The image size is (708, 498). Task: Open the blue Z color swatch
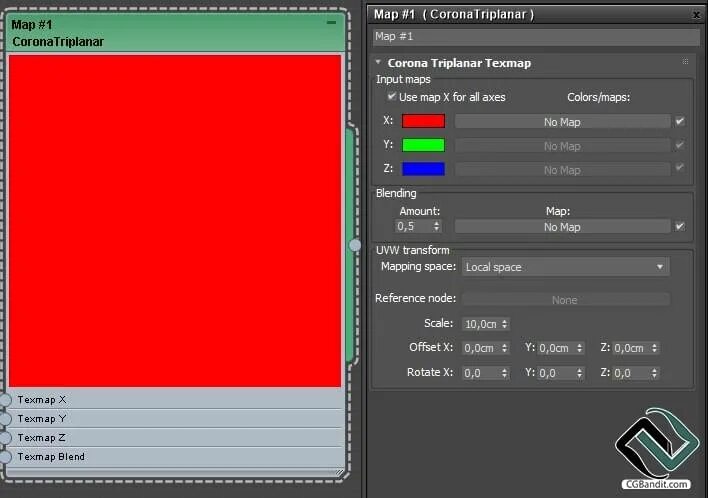pyautogui.click(x=423, y=169)
